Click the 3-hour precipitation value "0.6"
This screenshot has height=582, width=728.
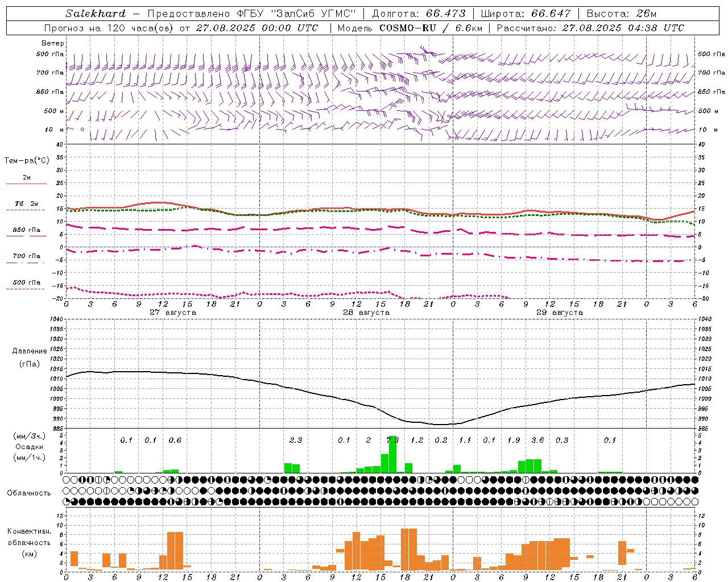click(175, 440)
